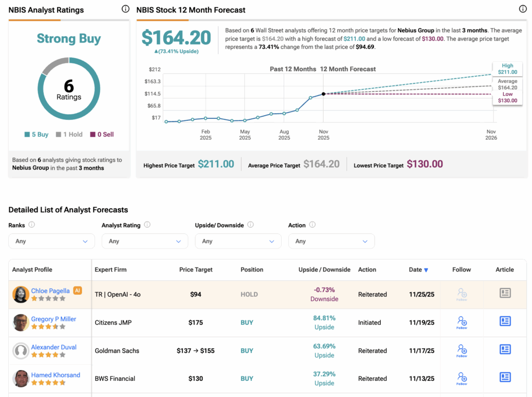This screenshot has width=532, height=397.
Task: Expand the Ranks dropdown
Action: click(51, 241)
